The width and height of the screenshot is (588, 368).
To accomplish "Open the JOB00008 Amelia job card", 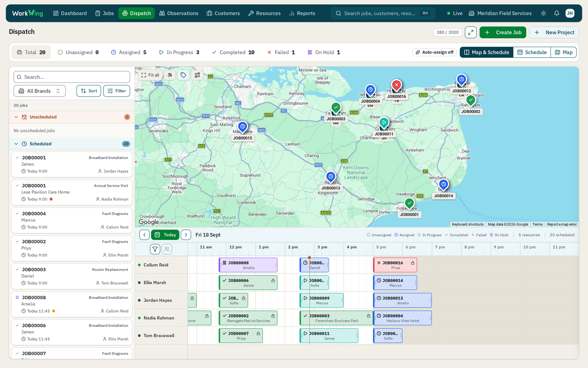I will coord(72,304).
